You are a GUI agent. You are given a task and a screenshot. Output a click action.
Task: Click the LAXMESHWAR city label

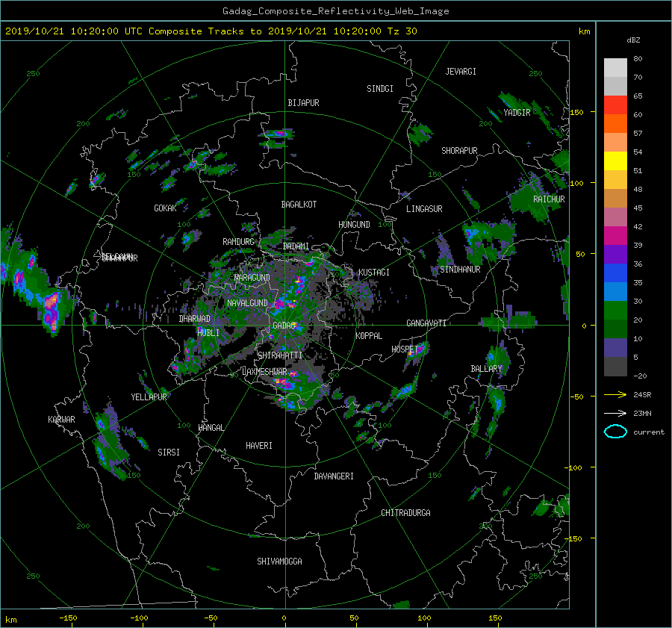point(265,372)
